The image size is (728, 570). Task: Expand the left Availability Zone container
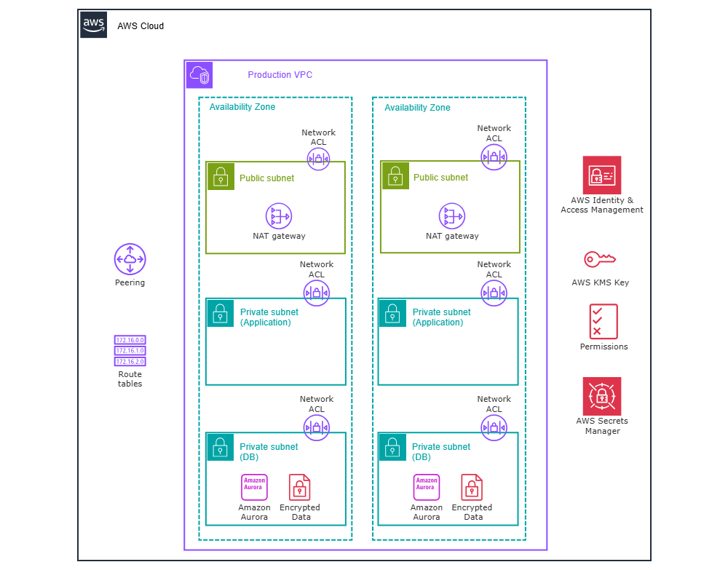[x=242, y=107]
